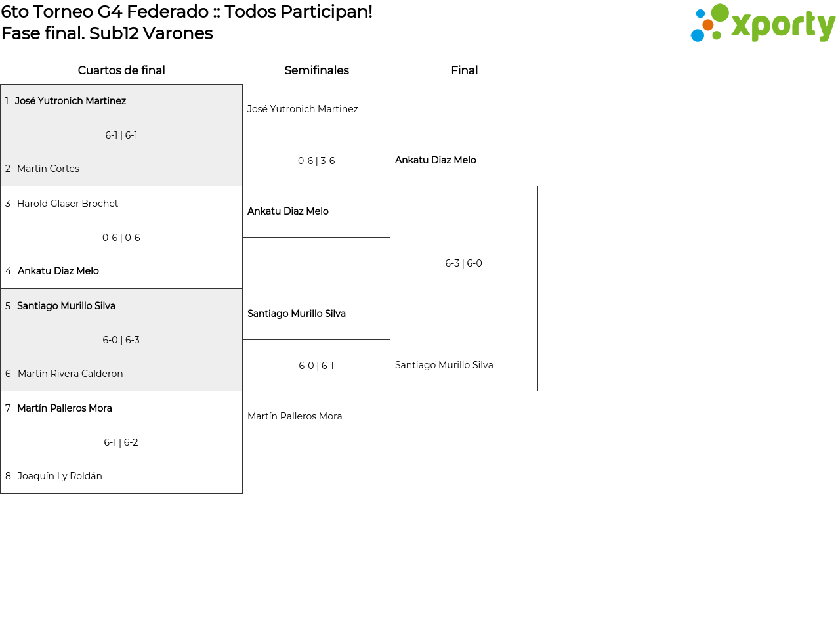Select the "Semifinales" column header
This screenshot has height=623, width=840.
point(316,70)
